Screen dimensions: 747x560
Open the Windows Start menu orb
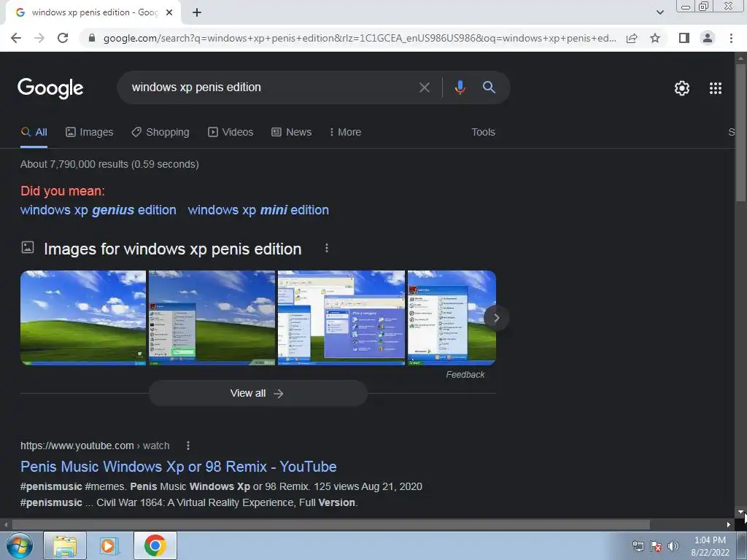click(x=19, y=545)
